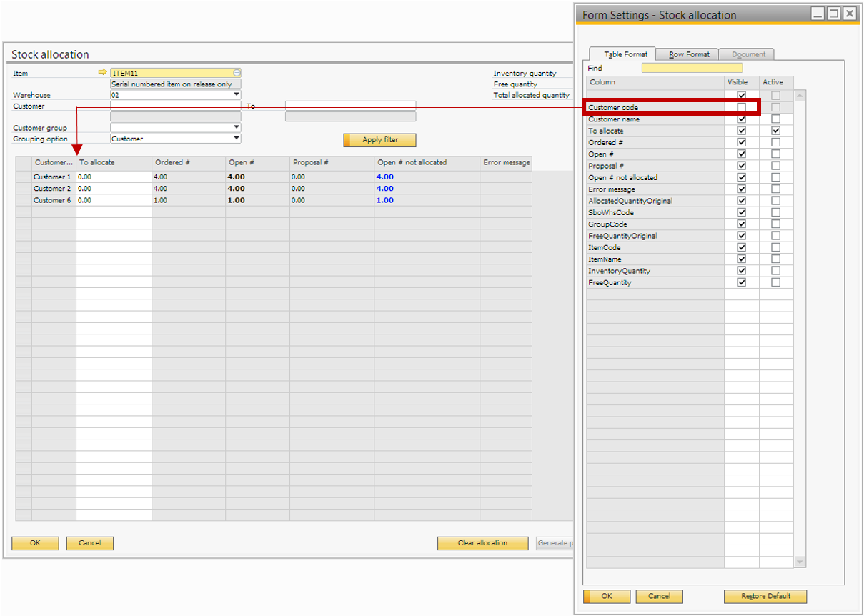Enable Visible checkbox for Customer code

(x=741, y=107)
